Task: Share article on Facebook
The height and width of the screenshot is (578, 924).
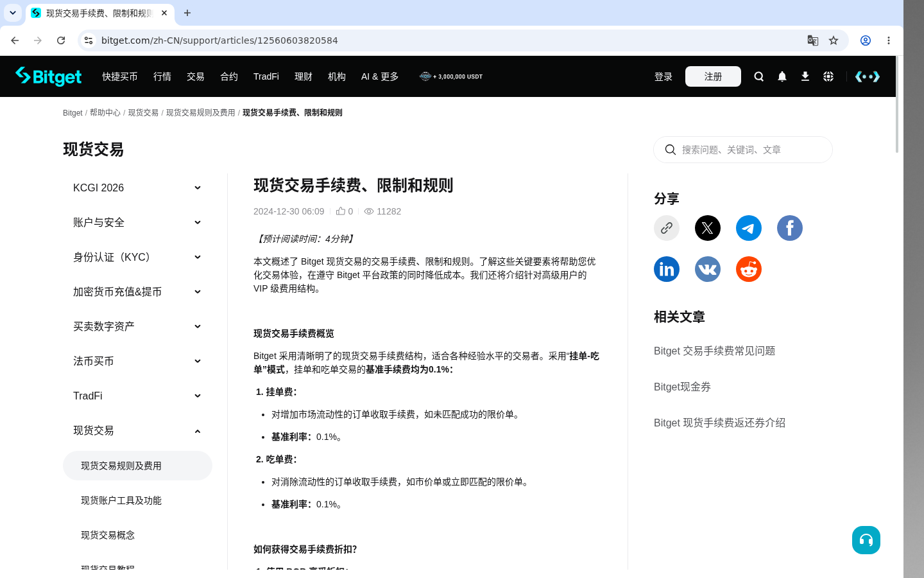Action: click(x=790, y=228)
